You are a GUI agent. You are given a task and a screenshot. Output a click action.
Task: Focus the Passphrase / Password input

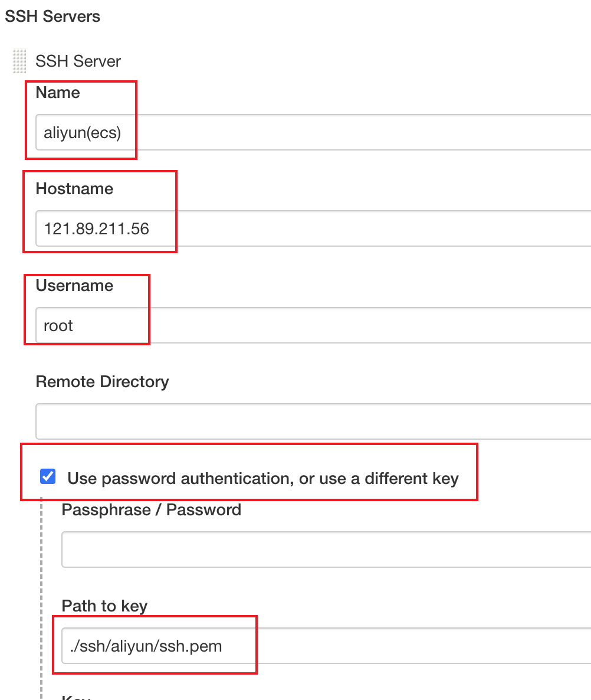coord(265,549)
